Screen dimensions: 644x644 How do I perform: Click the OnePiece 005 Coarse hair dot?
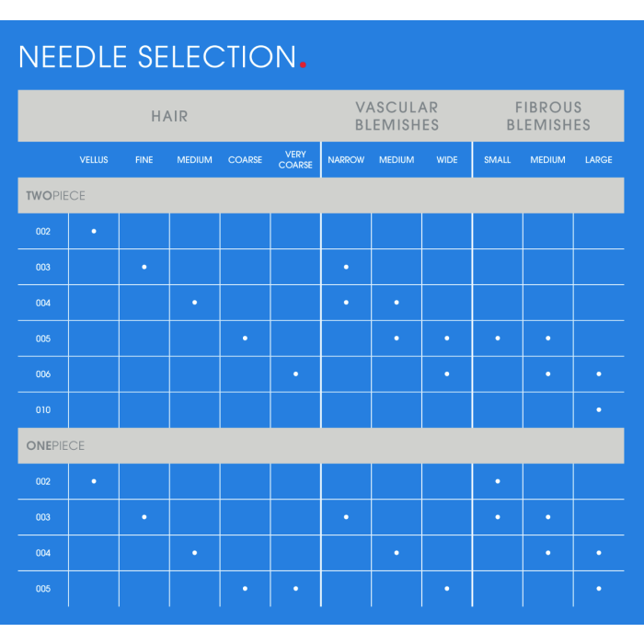[x=245, y=588]
